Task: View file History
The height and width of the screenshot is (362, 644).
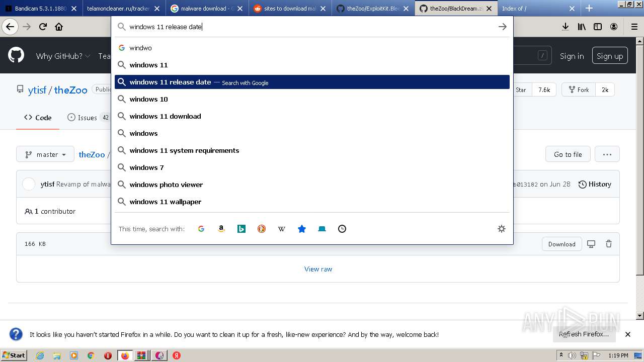Action: [595, 184]
